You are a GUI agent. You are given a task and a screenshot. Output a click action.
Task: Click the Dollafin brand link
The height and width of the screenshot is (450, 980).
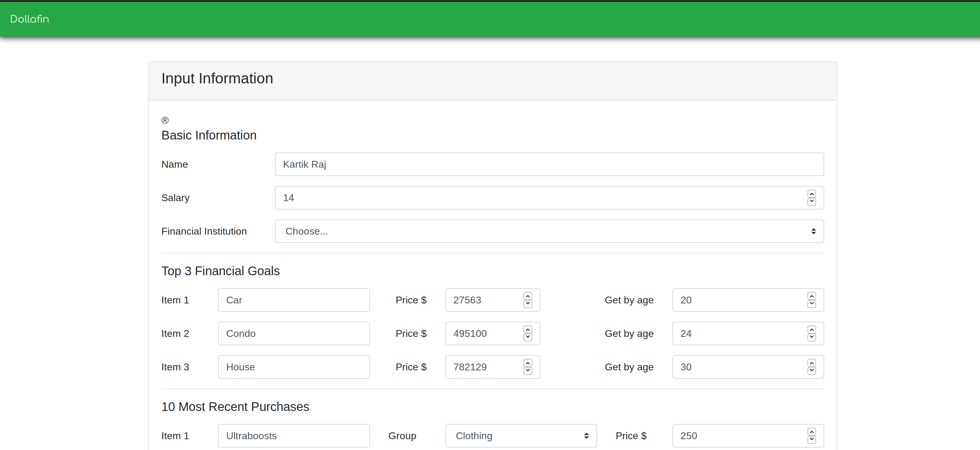[x=29, y=19]
